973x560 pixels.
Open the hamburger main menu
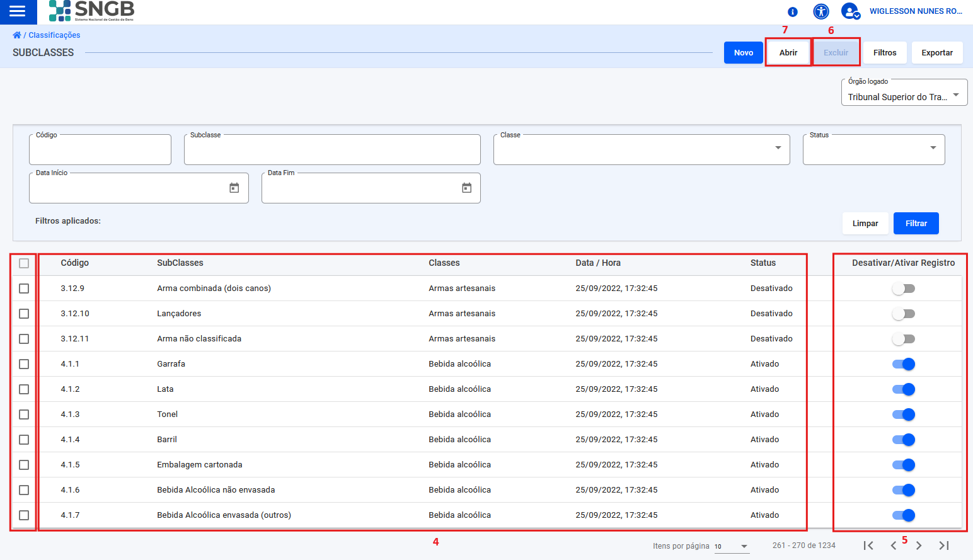[x=18, y=11]
